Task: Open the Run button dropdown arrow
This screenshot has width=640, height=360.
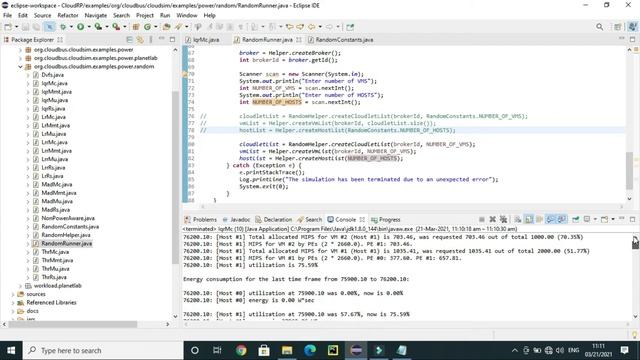Action: 89,27
